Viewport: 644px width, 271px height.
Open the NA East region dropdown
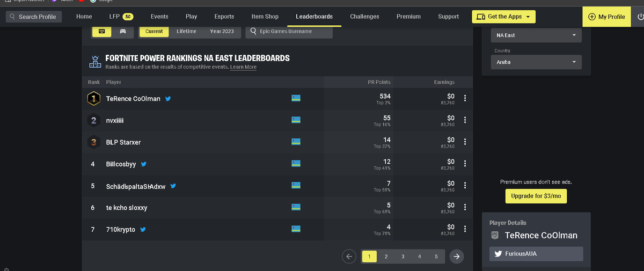[537, 35]
